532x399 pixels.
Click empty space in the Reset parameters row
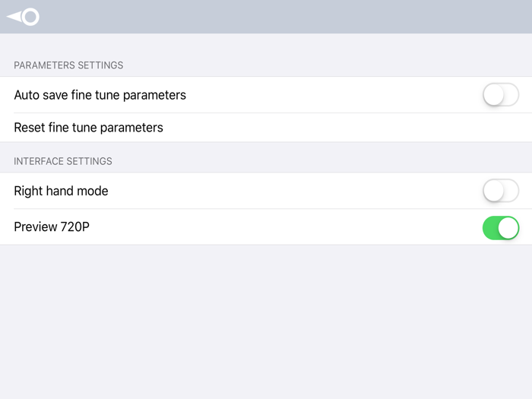(342, 128)
